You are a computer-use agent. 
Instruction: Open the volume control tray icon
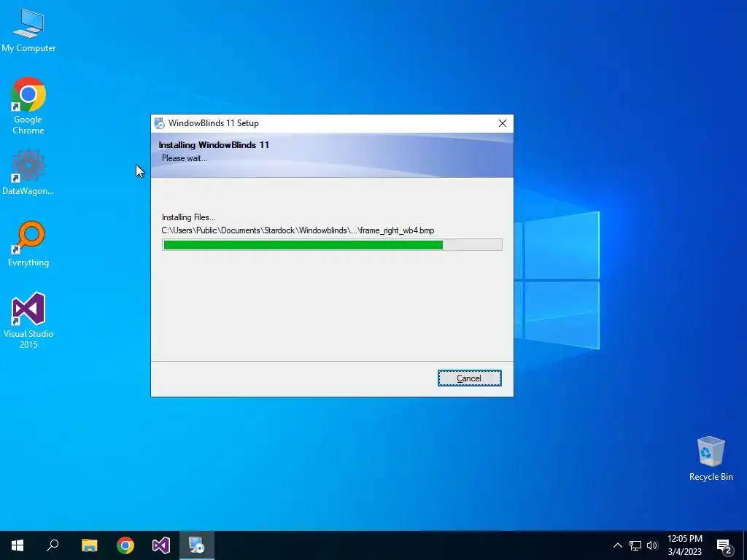pos(652,545)
